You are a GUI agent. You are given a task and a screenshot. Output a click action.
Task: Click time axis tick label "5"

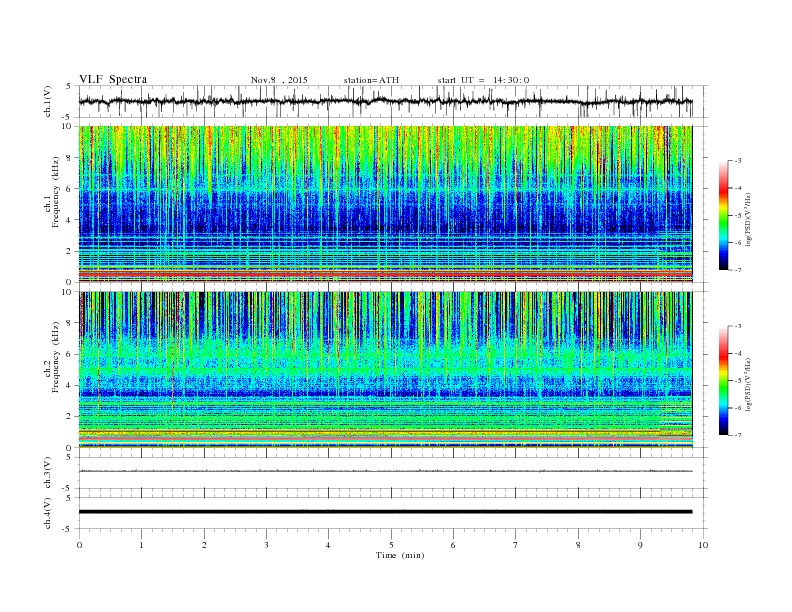coord(391,545)
